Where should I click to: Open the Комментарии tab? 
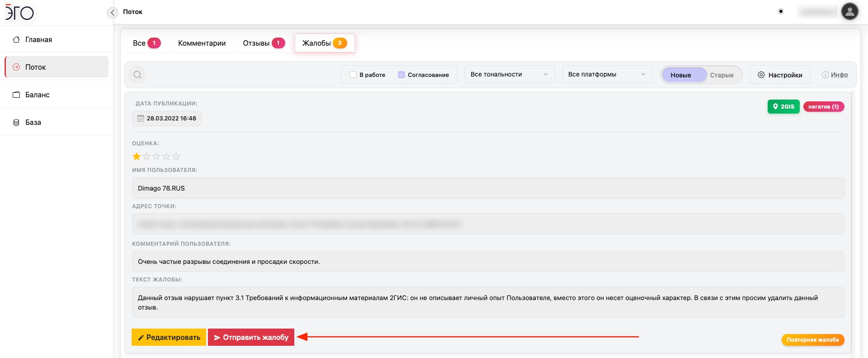(x=202, y=43)
